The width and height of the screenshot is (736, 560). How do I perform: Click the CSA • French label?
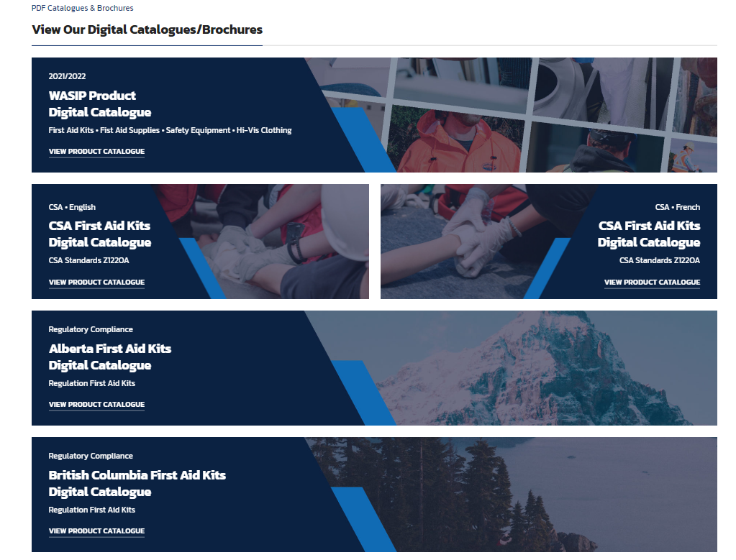(677, 207)
